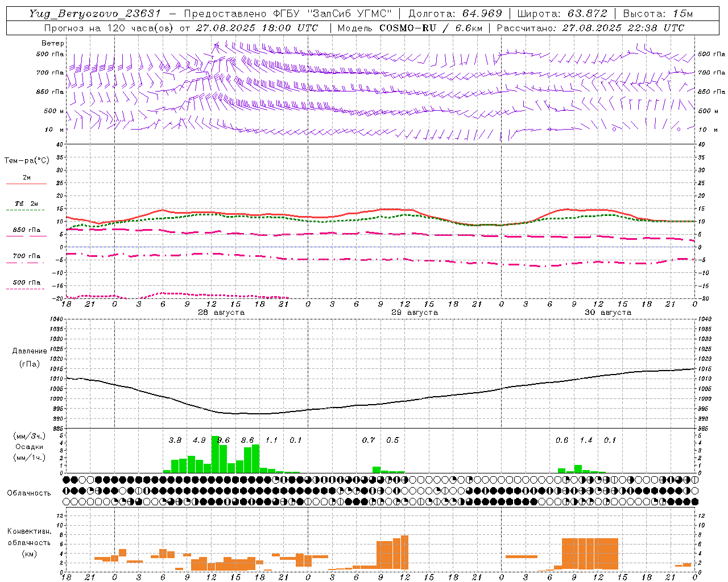Click the 0.7 precipitation total
The image size is (728, 582).
369,440
